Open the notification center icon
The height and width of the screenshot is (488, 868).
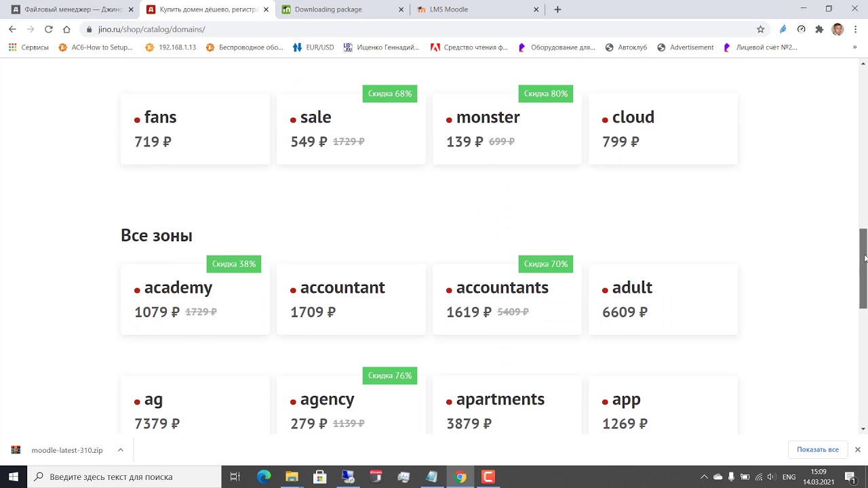(x=850, y=476)
